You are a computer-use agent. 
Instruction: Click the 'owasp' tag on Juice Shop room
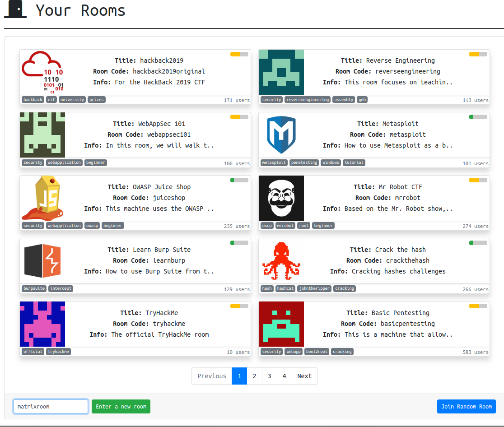click(92, 226)
